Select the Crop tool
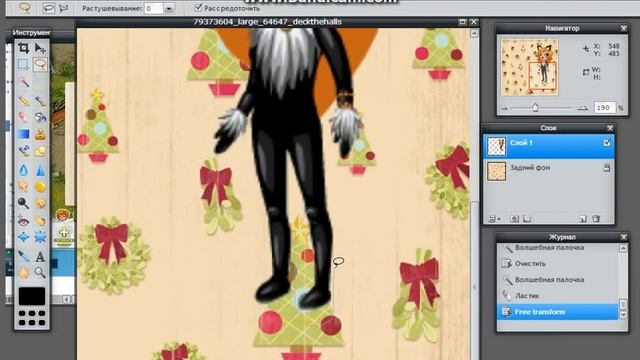This screenshot has height=360, width=640. [23, 48]
